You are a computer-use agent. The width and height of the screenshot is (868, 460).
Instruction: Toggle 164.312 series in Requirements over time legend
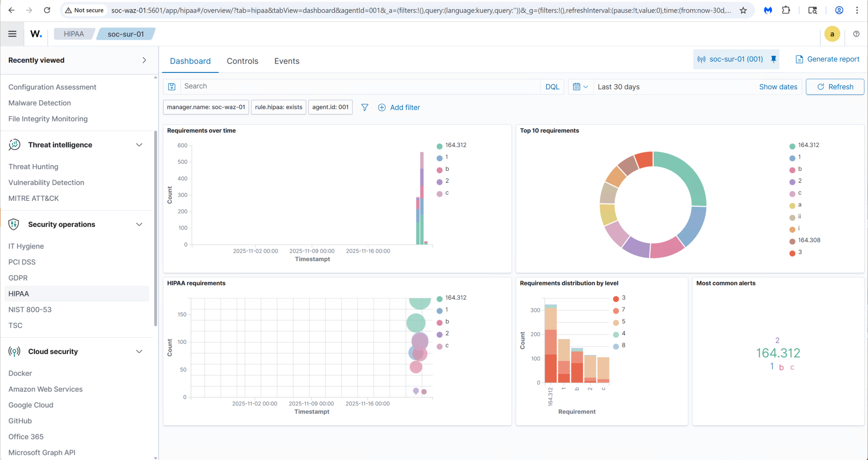455,145
